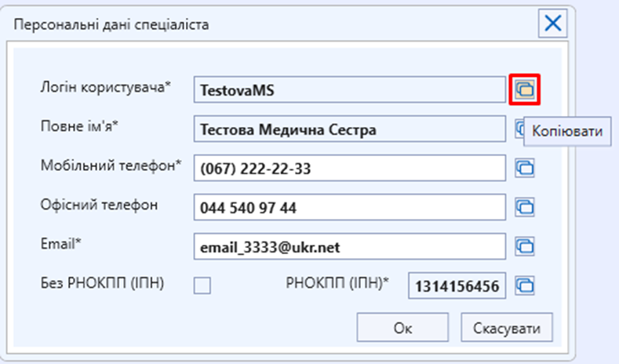Copy the user login value
Viewport: 619px width, 364px height.
[524, 89]
